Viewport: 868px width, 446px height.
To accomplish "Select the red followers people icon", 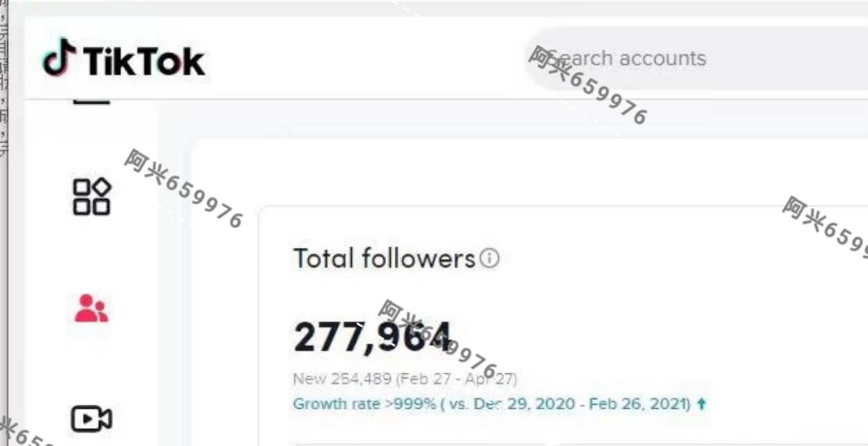I will point(92,308).
